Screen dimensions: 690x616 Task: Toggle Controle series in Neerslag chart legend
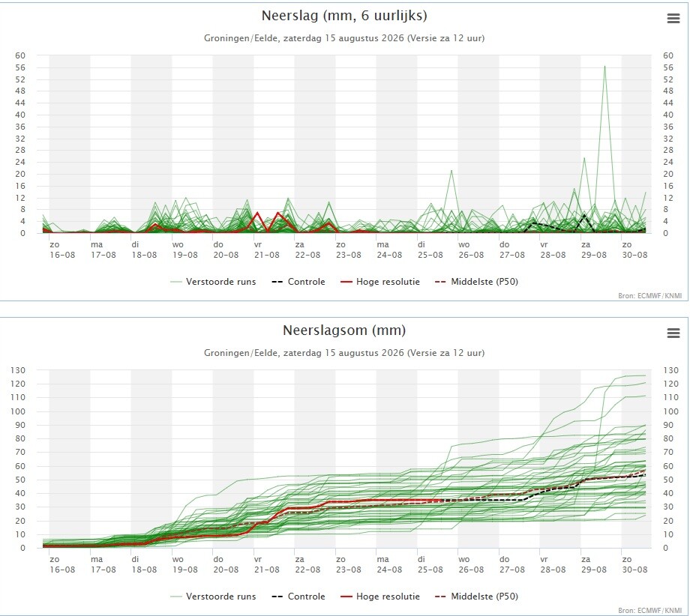(x=298, y=282)
